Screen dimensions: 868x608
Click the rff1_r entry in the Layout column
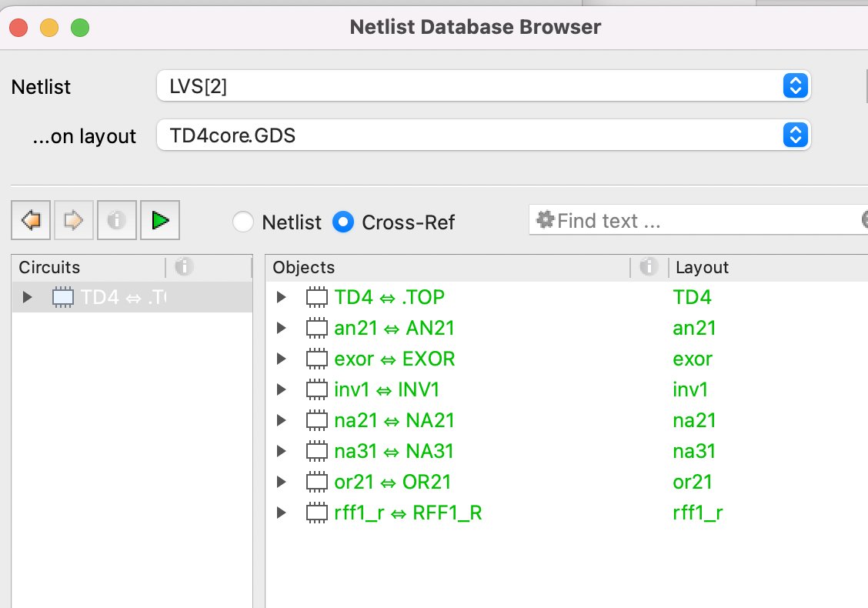click(697, 513)
